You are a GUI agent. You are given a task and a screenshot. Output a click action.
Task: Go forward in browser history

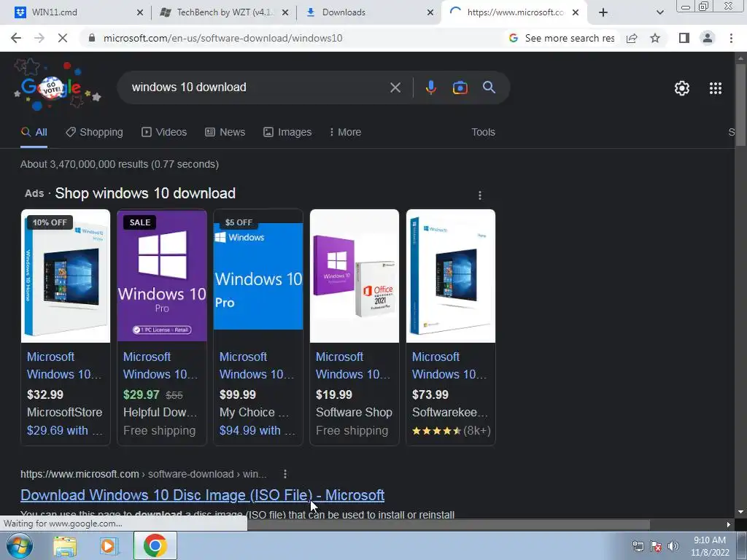tap(39, 38)
